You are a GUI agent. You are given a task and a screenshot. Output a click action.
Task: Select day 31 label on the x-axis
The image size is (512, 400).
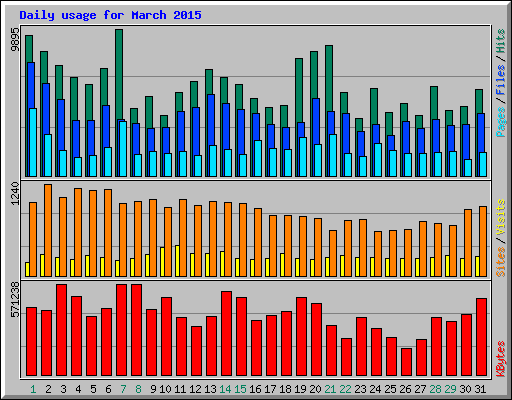(480, 389)
